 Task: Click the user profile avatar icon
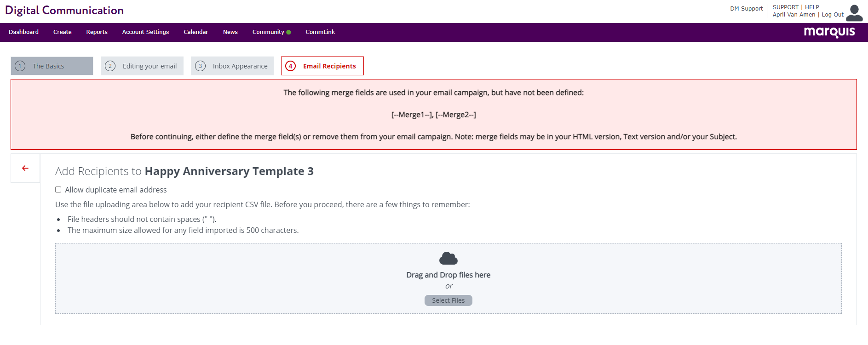click(x=854, y=13)
